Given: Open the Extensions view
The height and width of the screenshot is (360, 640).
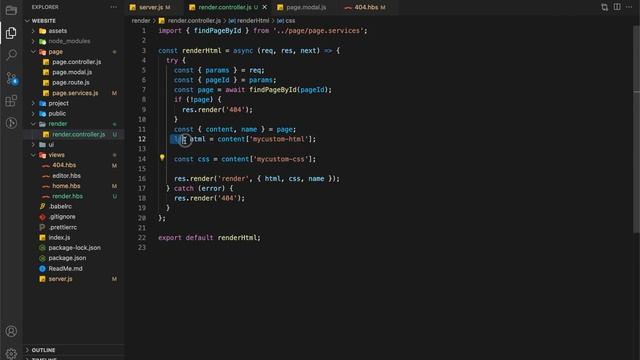Looking at the screenshot, I should point(11,100).
